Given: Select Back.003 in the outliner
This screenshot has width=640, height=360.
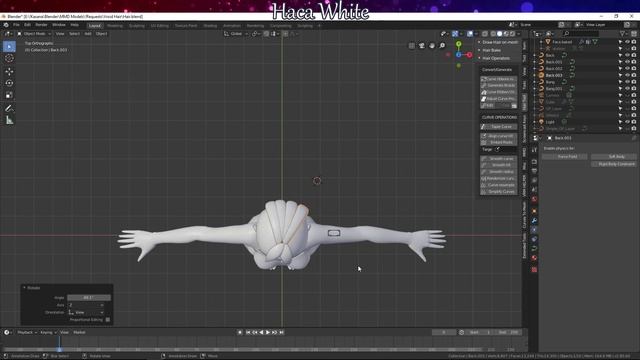Looking at the screenshot, I should pos(554,75).
